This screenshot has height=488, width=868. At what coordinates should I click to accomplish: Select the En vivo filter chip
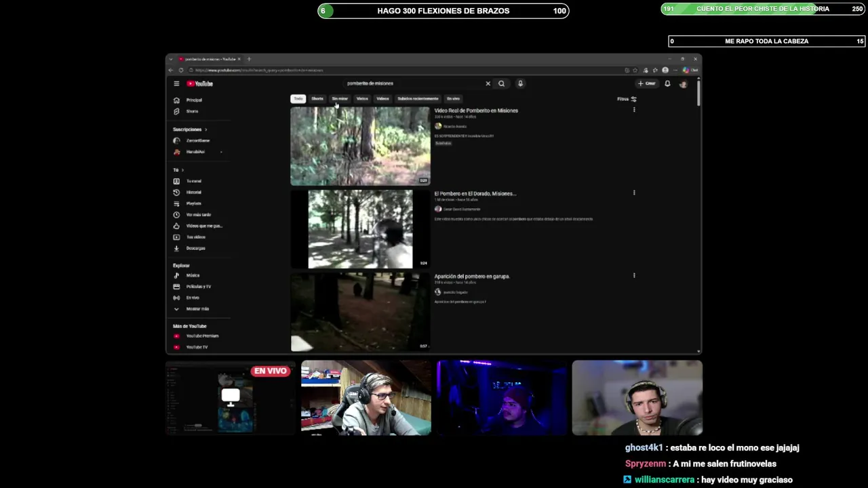point(453,99)
